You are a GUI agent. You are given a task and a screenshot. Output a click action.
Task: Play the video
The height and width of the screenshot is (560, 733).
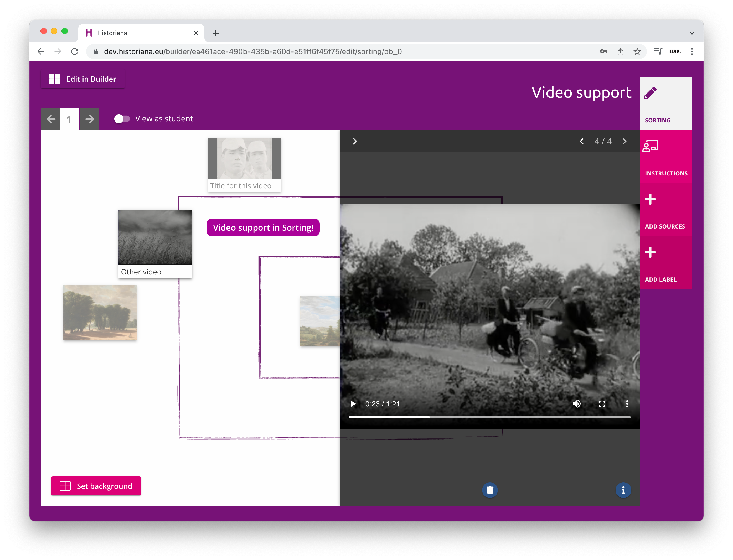pos(353,404)
